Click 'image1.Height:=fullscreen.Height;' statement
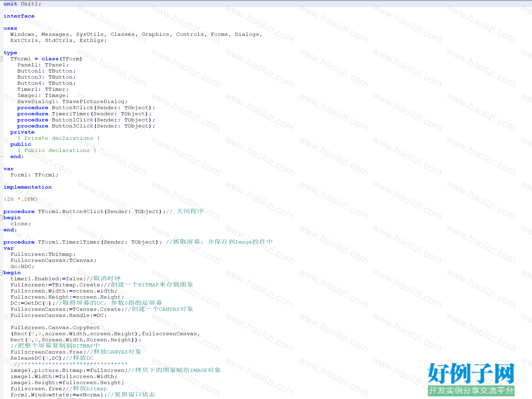Viewport: 532px width, 399px height. [67, 383]
